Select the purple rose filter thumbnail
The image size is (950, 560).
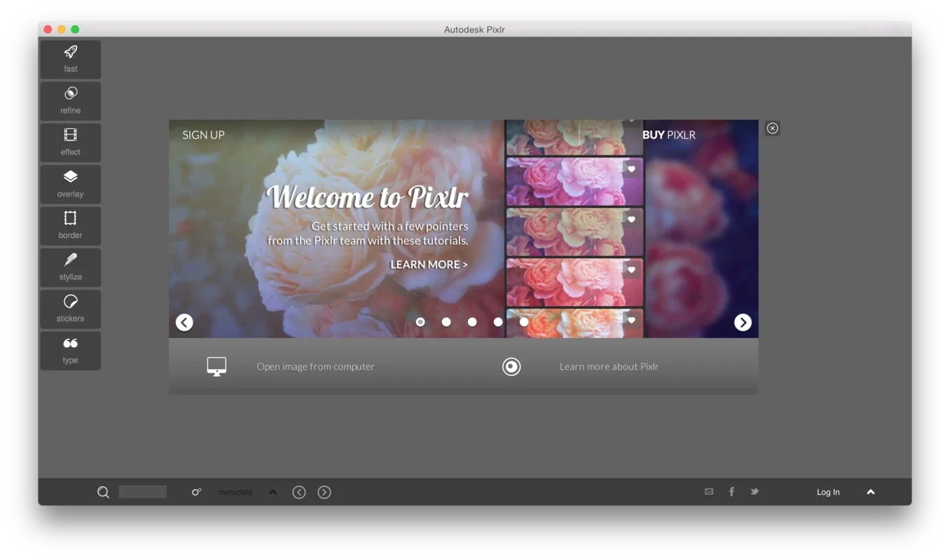(x=574, y=181)
